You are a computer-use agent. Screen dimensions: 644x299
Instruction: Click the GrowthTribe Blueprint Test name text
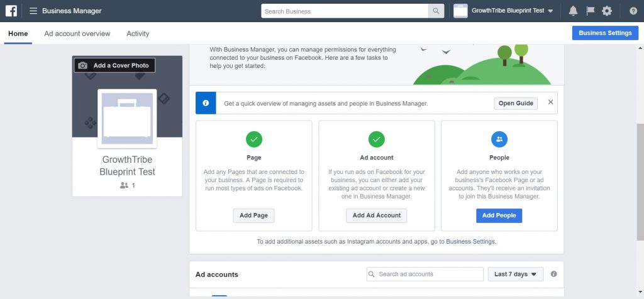pos(127,166)
